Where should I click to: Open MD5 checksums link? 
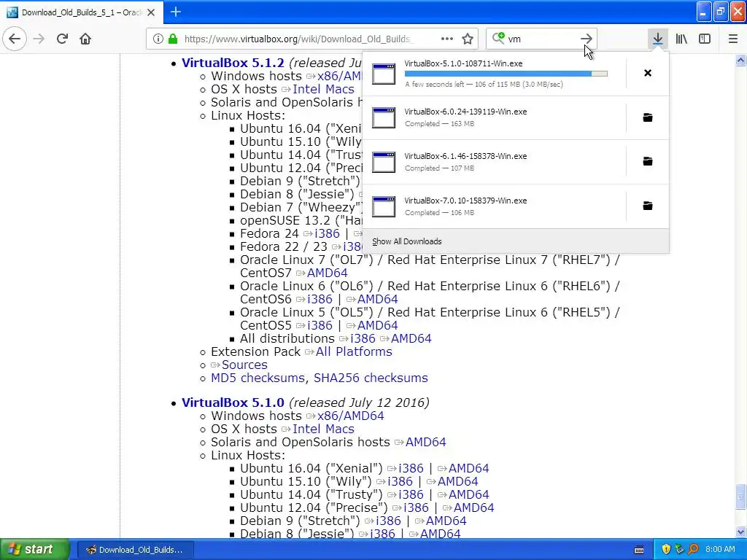258,378
